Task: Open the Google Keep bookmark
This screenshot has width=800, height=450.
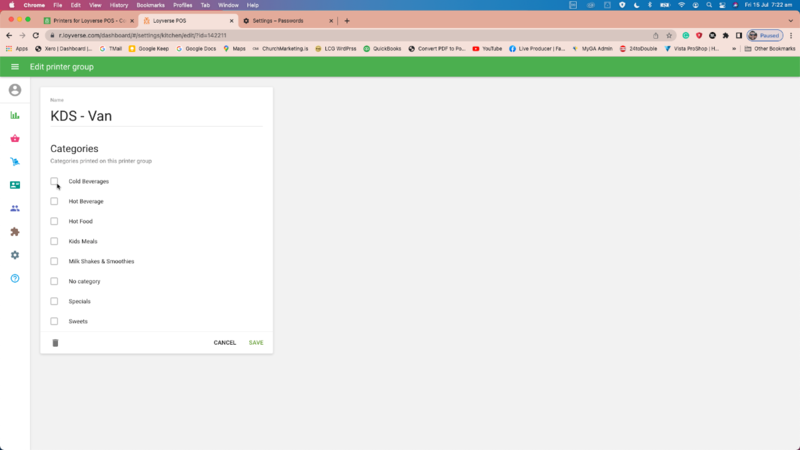Action: pos(148,49)
